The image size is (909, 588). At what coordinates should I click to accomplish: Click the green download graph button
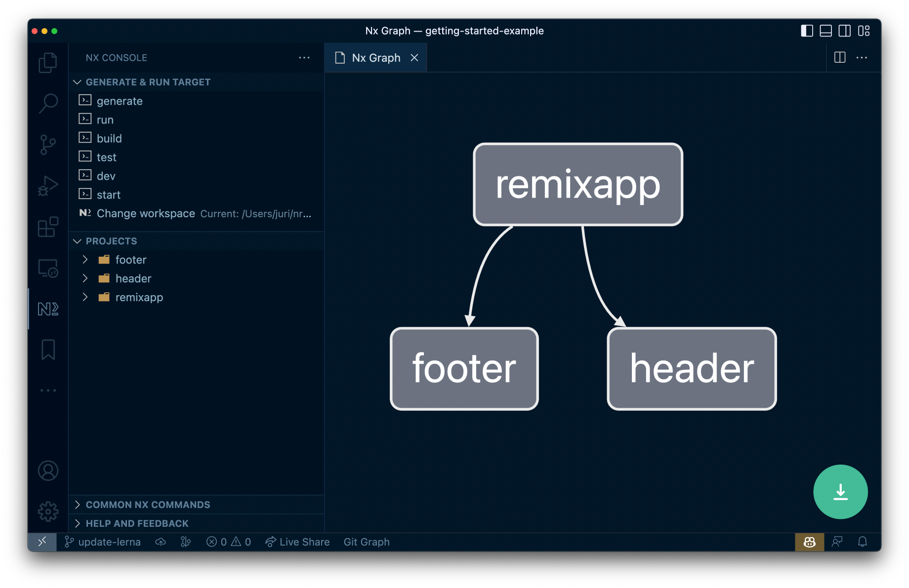pyautogui.click(x=840, y=492)
